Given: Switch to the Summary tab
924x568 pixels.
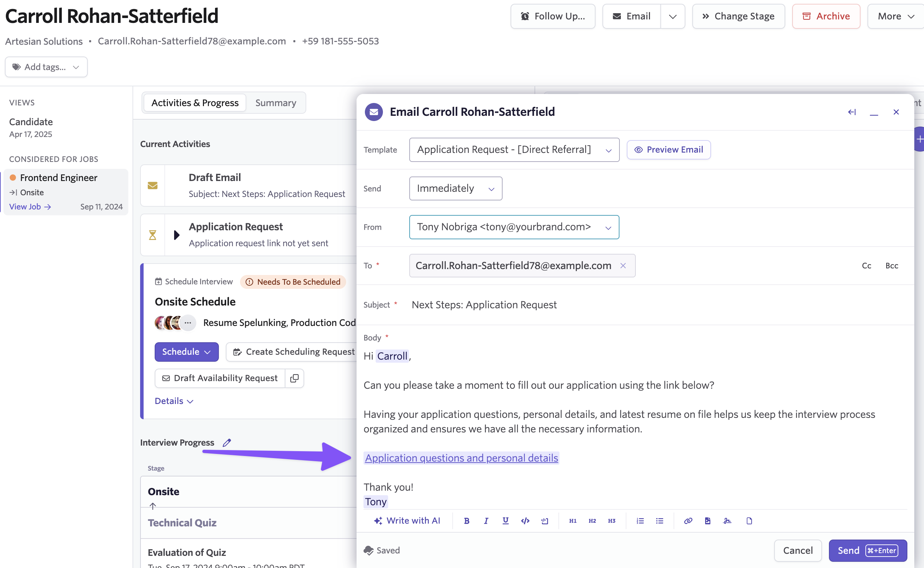Looking at the screenshot, I should tap(275, 103).
